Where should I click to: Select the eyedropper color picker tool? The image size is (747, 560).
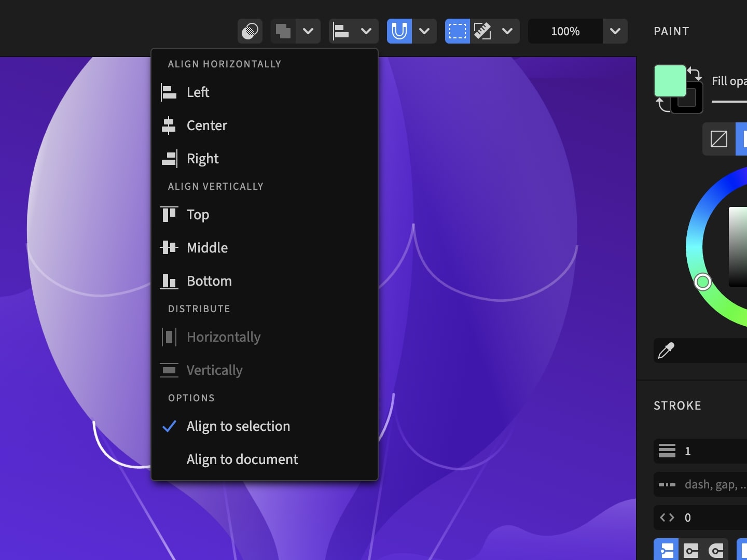tap(666, 351)
